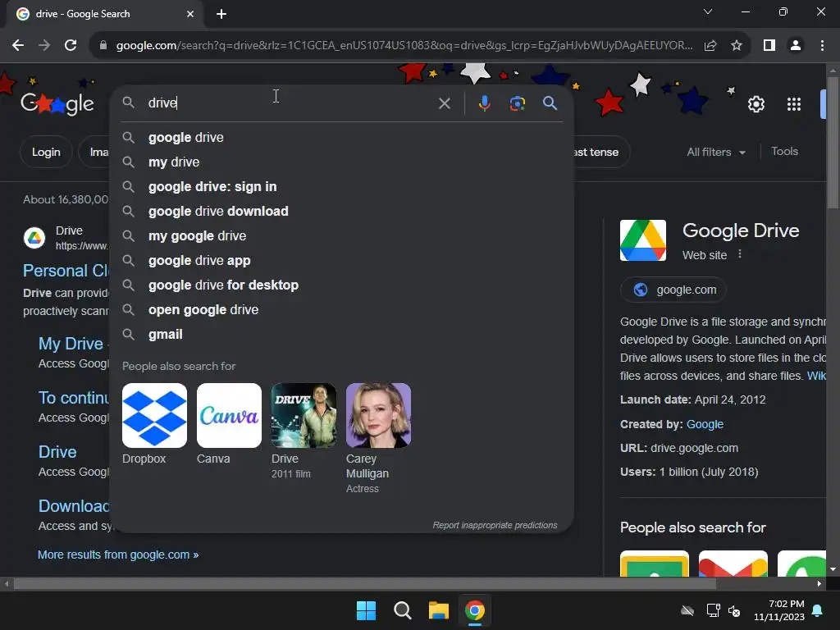Share this page from the address bar
The width and height of the screenshot is (840, 630).
click(710, 46)
